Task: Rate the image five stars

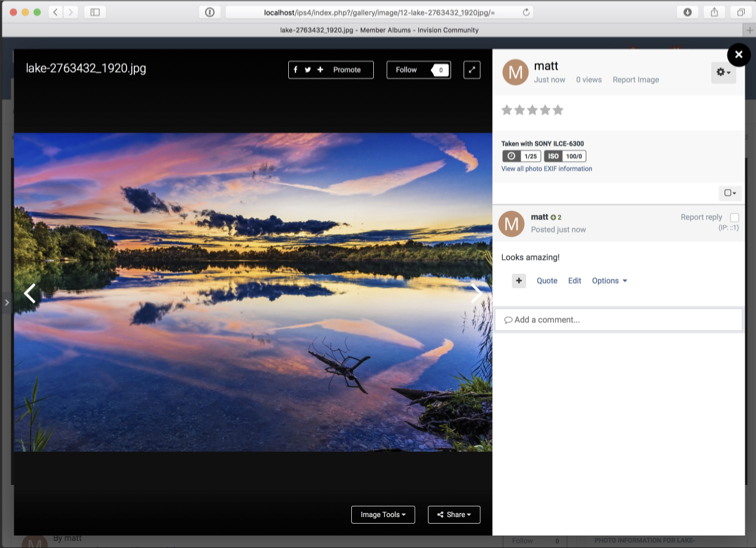Action: tap(557, 110)
